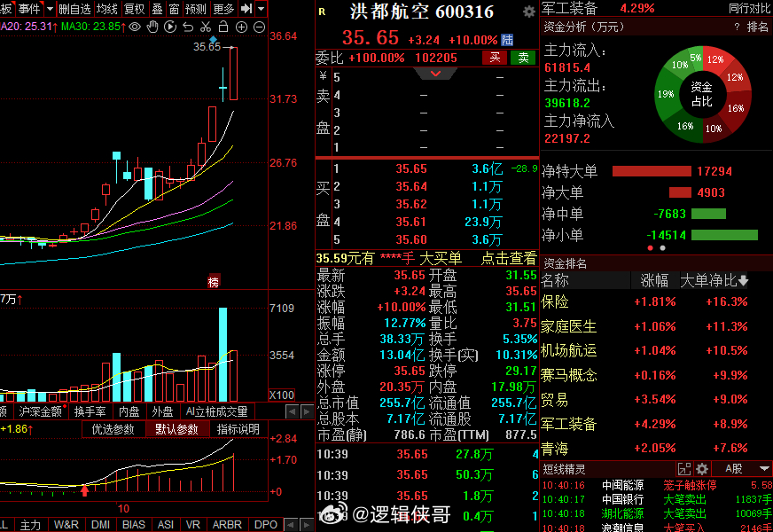Screen dimensions: 773x532
Task: Open the 更多 more menu
Action: click(223, 8)
